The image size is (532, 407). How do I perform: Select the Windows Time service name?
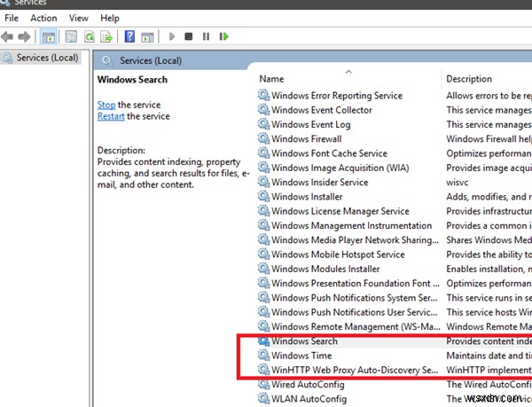(301, 356)
